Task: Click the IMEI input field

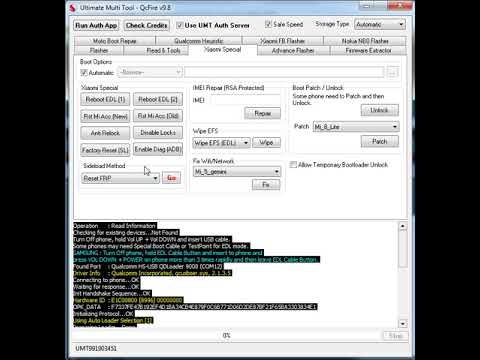Action: (246, 100)
